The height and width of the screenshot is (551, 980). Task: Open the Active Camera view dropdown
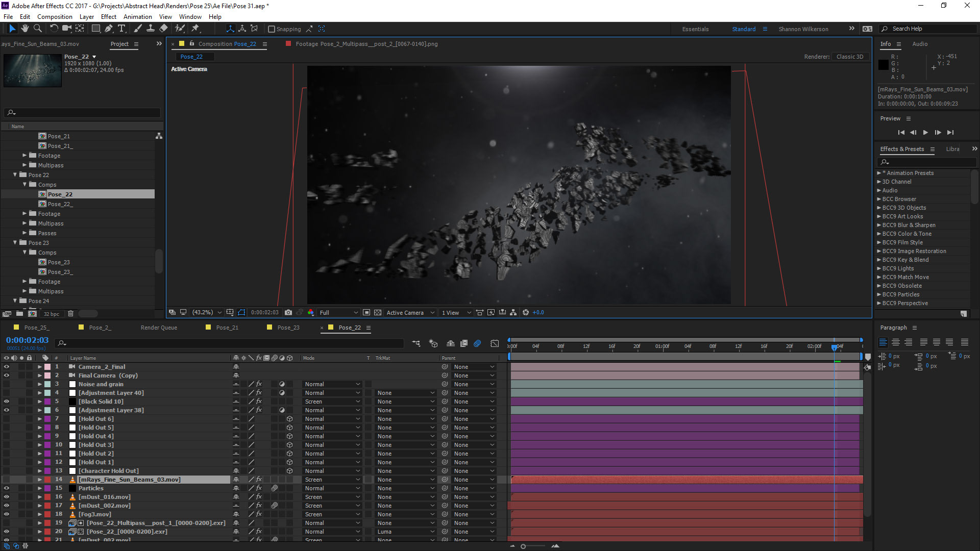coord(410,312)
